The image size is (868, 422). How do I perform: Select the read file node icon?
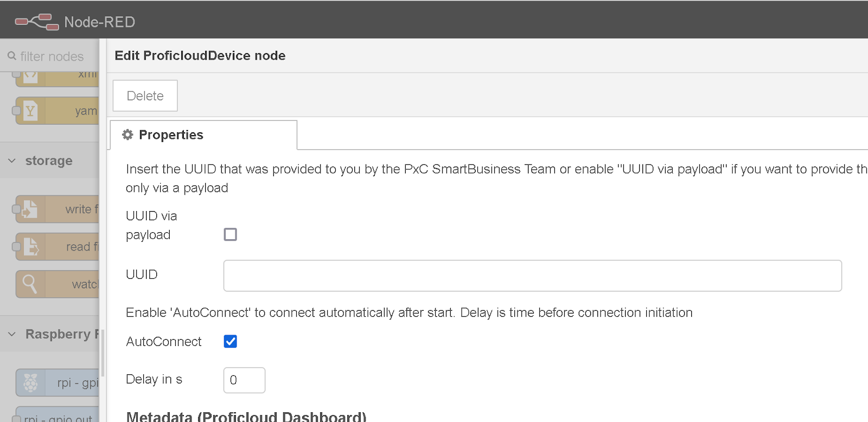(x=30, y=247)
